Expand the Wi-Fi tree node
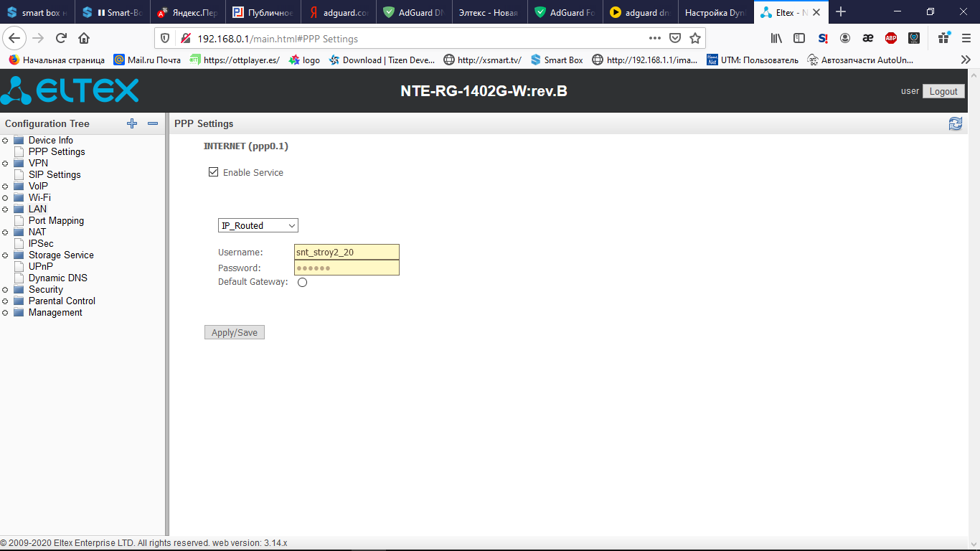The image size is (980, 551). (5, 198)
